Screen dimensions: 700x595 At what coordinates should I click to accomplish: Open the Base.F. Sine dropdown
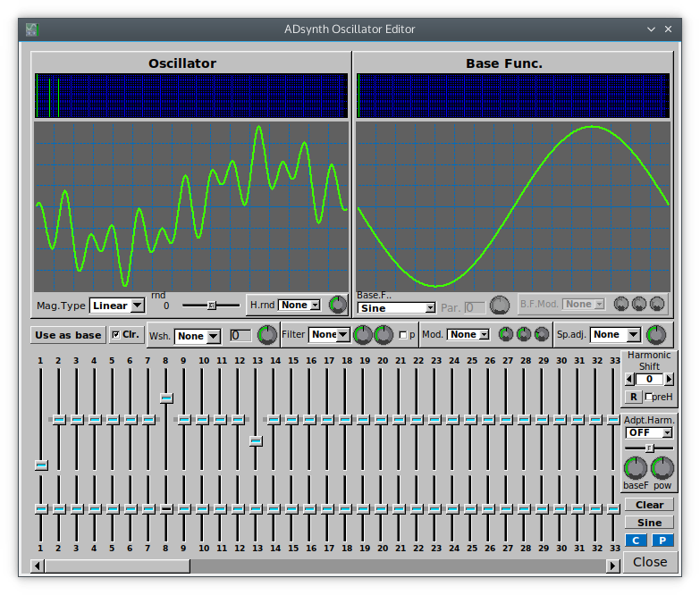(x=396, y=308)
